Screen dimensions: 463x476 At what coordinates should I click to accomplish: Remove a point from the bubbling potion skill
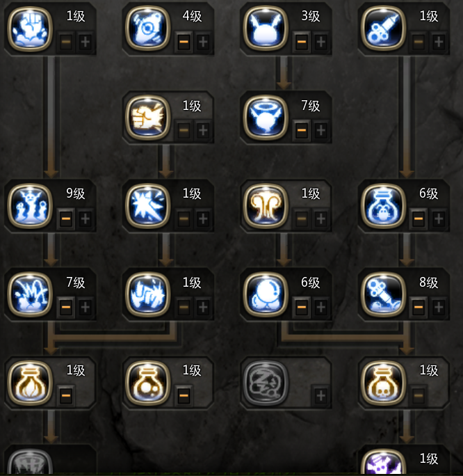[184, 395]
